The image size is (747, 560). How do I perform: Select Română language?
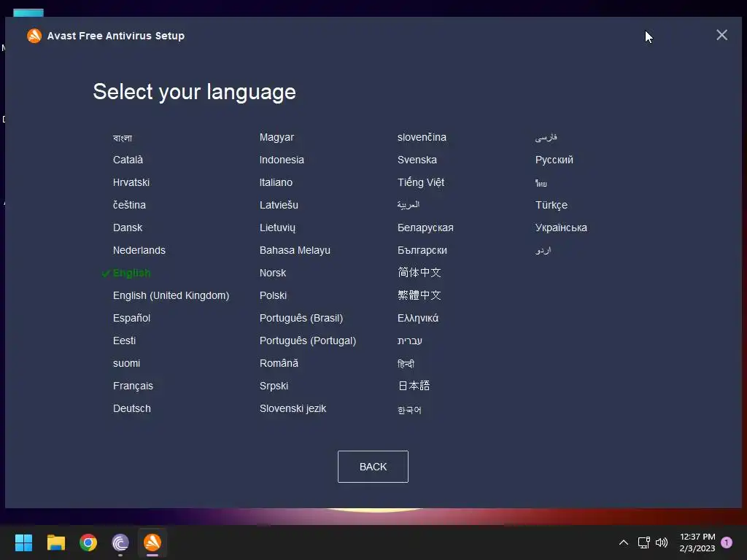(279, 363)
